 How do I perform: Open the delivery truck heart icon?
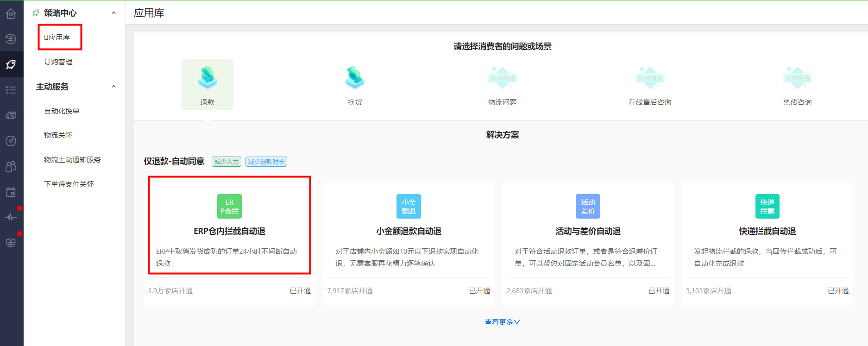(x=11, y=115)
